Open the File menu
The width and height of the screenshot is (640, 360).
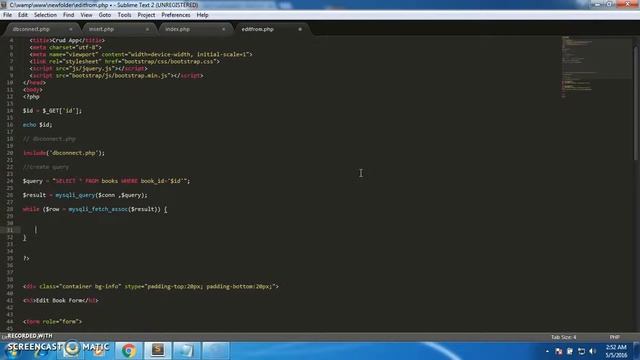(x=7, y=15)
